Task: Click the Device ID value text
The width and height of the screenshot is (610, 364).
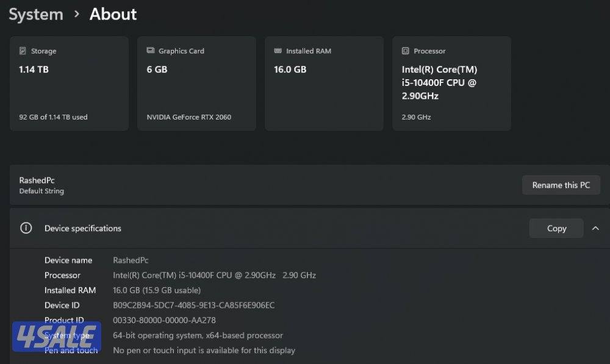Action: [194, 305]
